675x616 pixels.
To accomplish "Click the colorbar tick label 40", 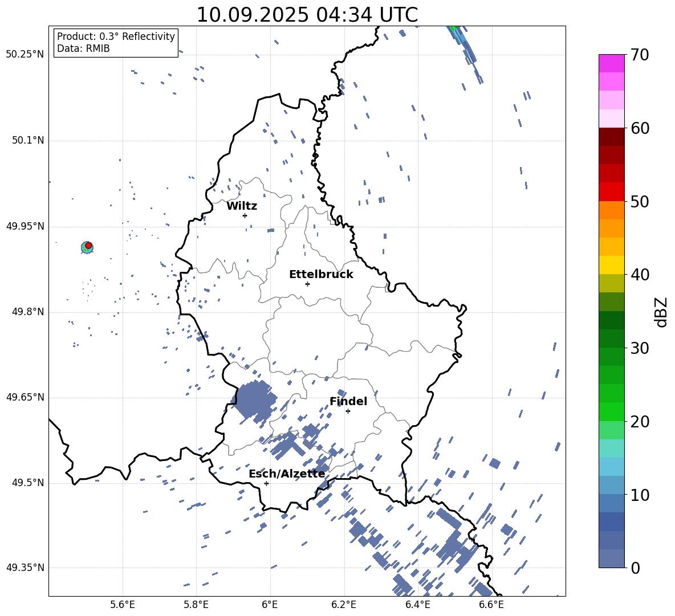I will [x=640, y=275].
